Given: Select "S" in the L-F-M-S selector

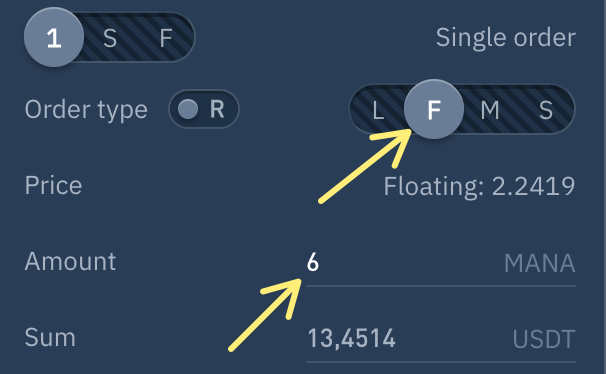Looking at the screenshot, I should tap(546, 110).
